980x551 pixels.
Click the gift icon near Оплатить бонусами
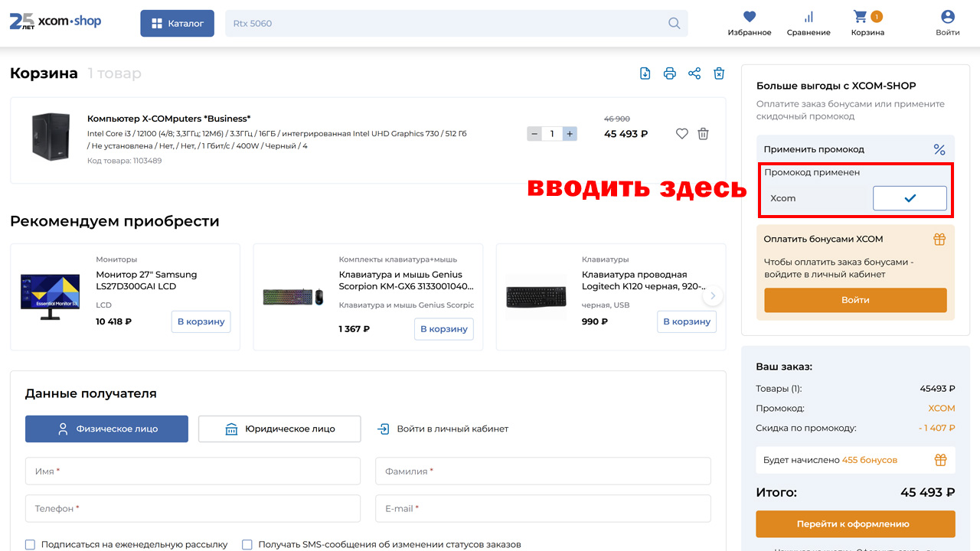[x=939, y=239]
